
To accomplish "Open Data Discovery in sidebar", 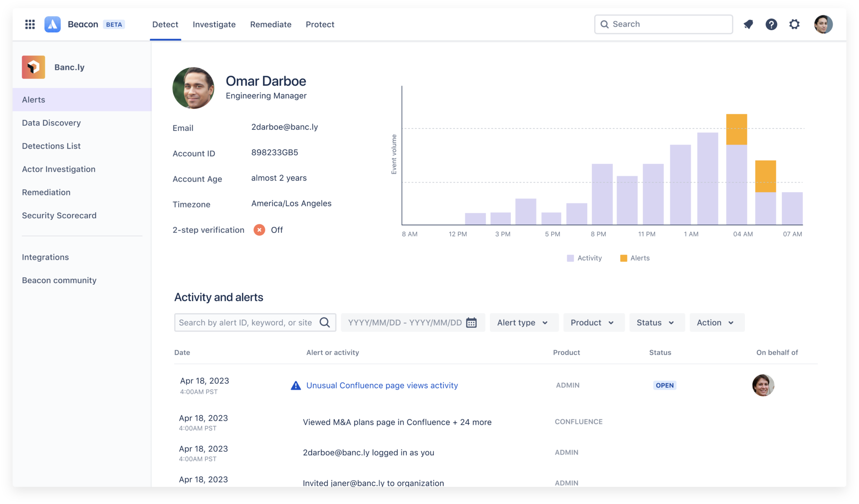I will click(51, 123).
